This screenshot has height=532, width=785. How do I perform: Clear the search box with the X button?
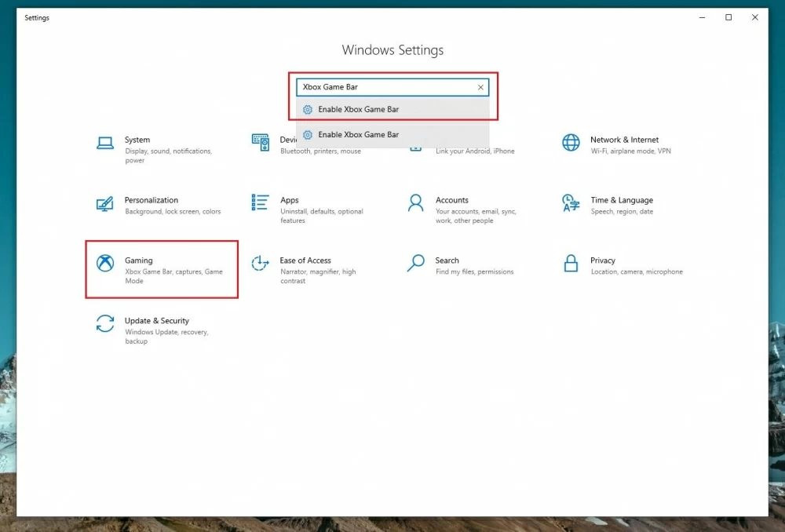[x=480, y=87]
